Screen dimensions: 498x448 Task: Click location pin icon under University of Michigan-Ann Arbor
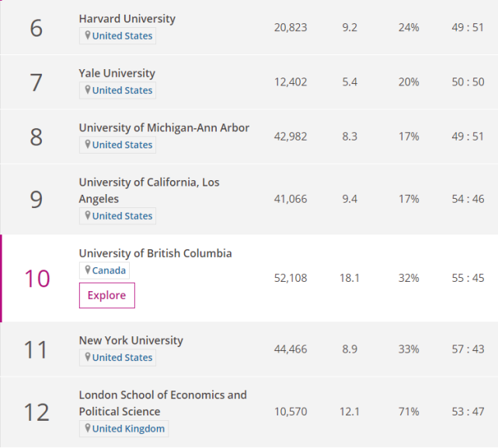click(x=88, y=144)
